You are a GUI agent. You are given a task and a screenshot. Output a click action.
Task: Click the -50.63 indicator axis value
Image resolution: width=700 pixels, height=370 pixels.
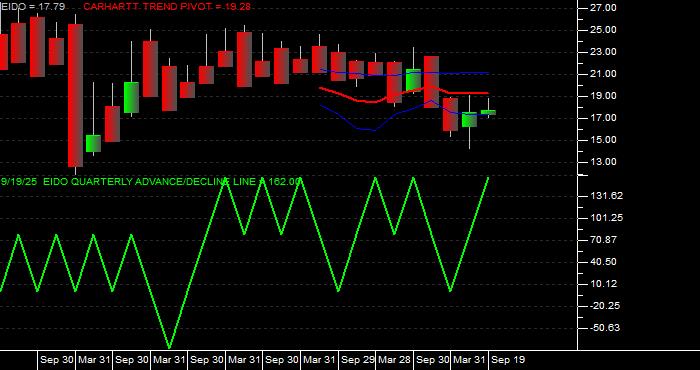tap(604, 328)
